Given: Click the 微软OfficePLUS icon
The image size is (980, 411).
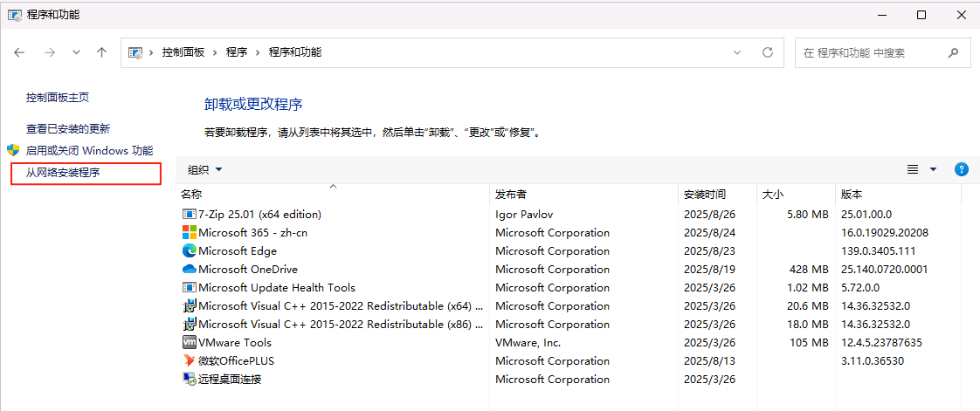Looking at the screenshot, I should (189, 361).
